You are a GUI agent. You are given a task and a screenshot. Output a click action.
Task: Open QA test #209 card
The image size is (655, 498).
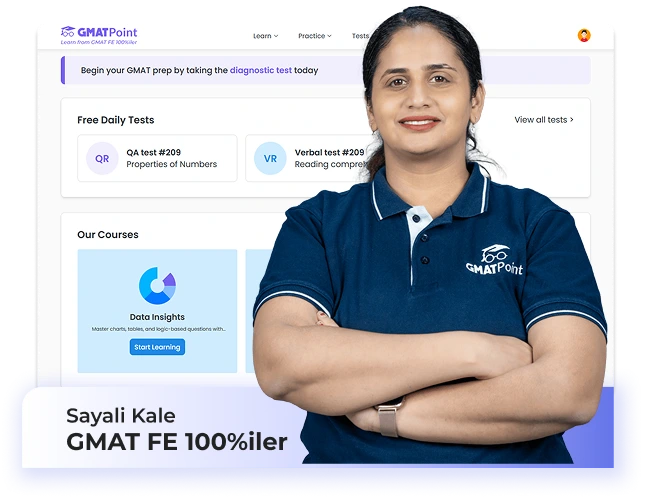(157, 158)
